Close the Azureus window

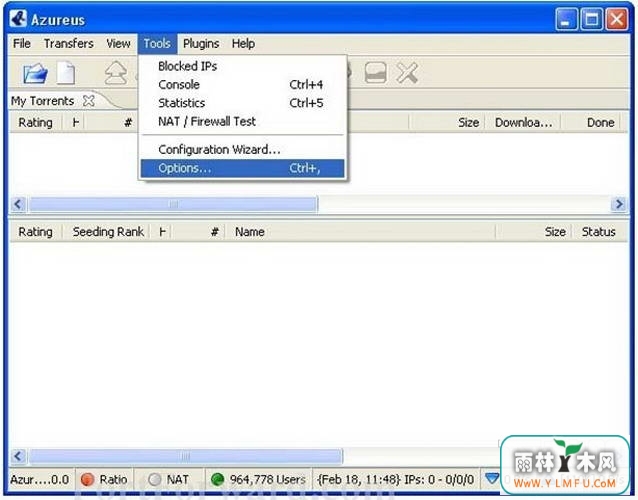click(617, 19)
